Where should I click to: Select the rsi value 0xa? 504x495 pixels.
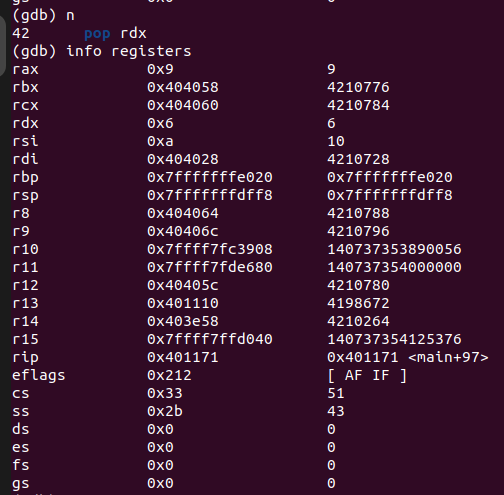click(160, 141)
